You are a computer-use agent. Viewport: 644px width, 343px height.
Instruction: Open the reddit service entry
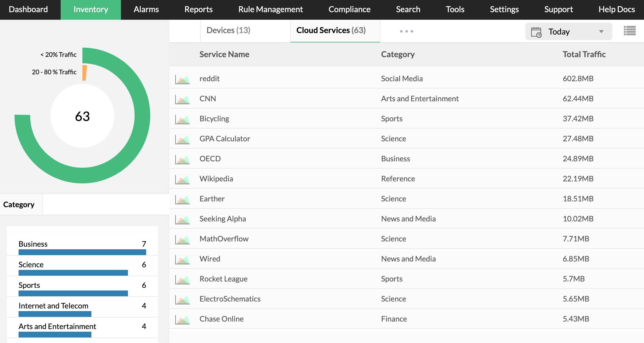209,78
